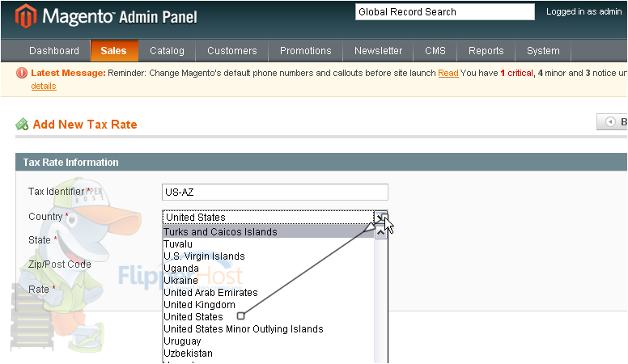The width and height of the screenshot is (628, 364).
Task: Open the CMS menu
Action: (x=435, y=51)
